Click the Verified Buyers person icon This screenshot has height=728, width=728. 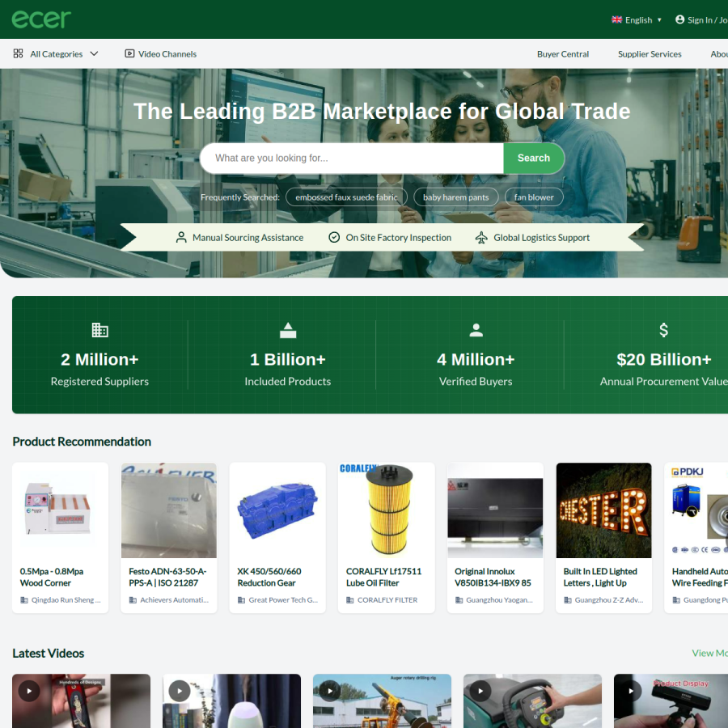[x=476, y=330]
